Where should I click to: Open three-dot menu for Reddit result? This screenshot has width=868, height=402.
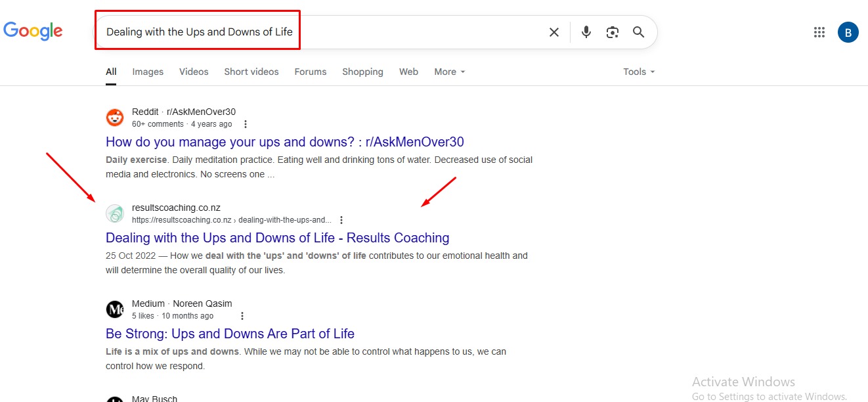pos(246,124)
